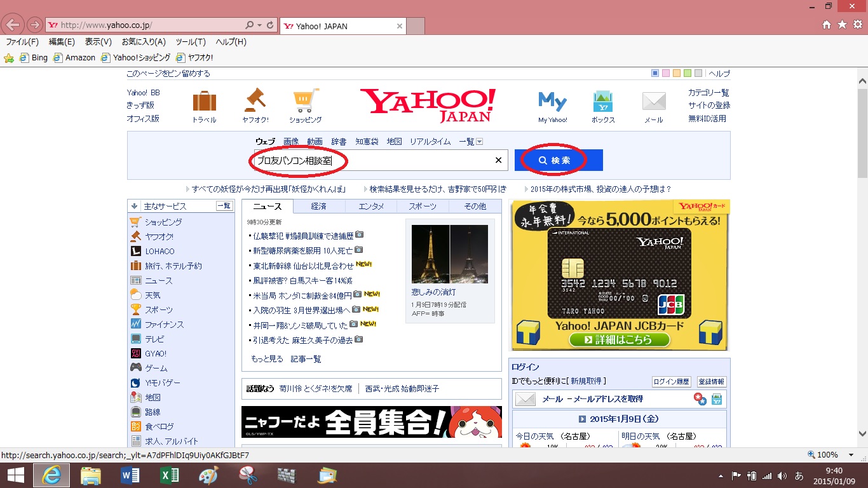Switch to その他 news tab
Image resolution: width=868 pixels, height=488 pixels.
475,206
